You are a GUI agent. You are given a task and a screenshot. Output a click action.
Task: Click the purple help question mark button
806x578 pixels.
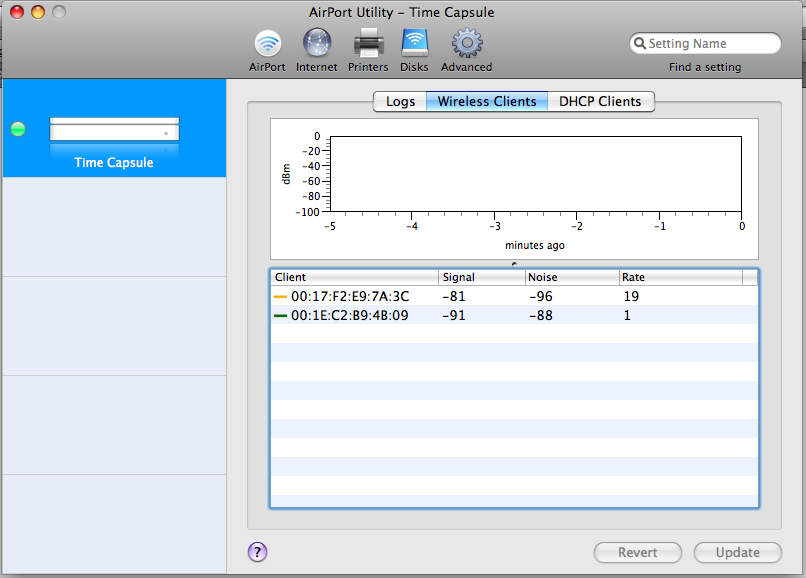pos(258,552)
